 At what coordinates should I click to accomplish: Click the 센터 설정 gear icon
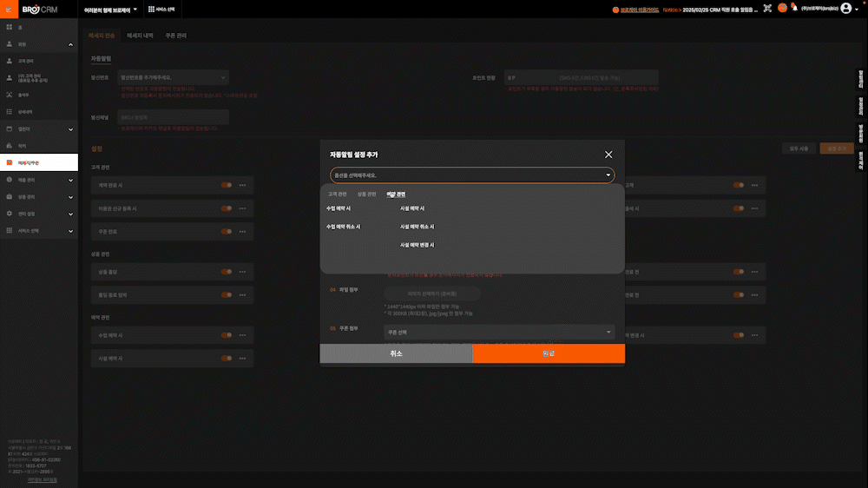tap(9, 214)
